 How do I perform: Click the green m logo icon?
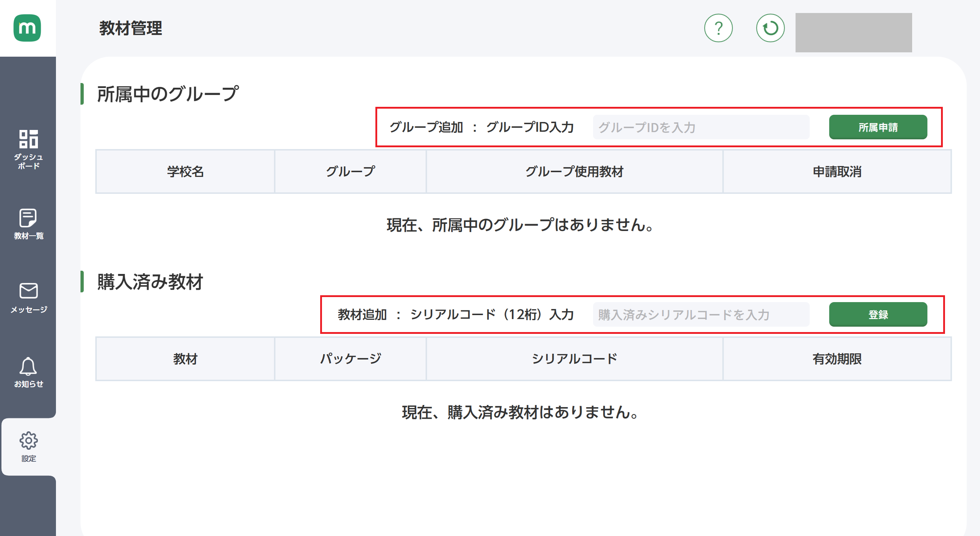[x=27, y=28]
